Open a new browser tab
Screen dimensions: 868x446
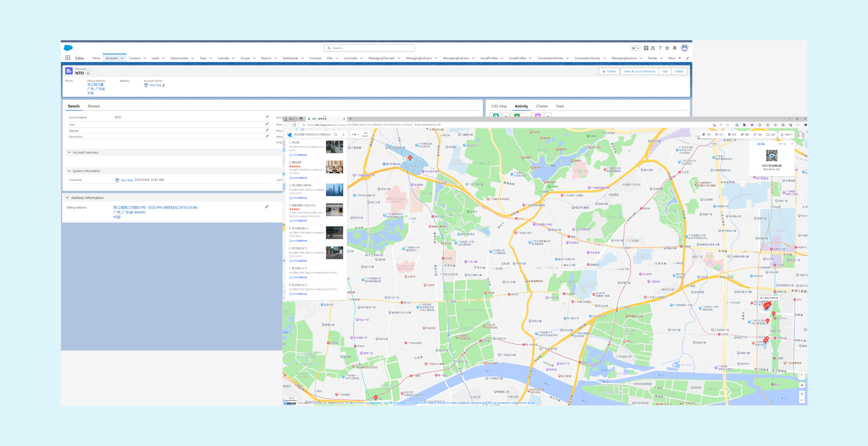click(350, 119)
